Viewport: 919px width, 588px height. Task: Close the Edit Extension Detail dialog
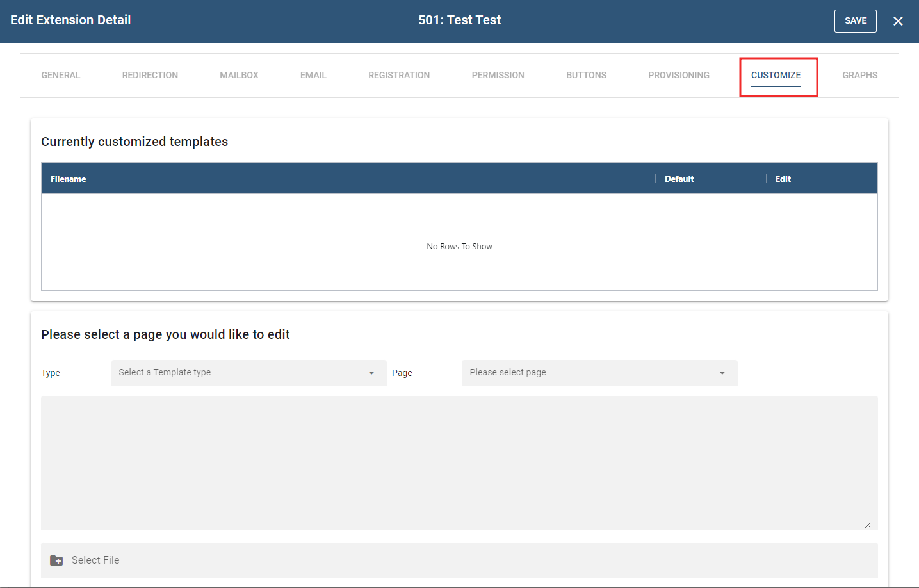(898, 21)
